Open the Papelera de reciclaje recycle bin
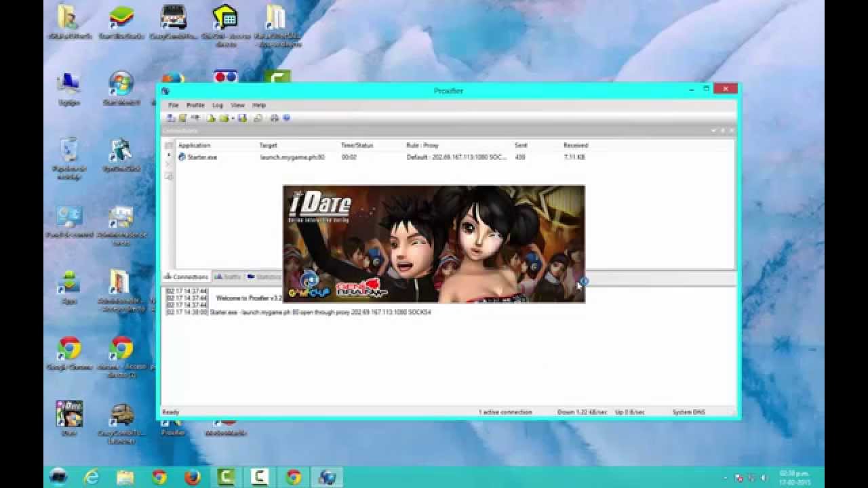 (x=68, y=159)
